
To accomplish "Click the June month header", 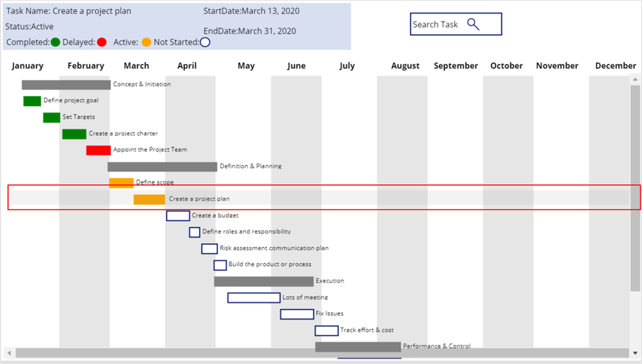I will (297, 66).
